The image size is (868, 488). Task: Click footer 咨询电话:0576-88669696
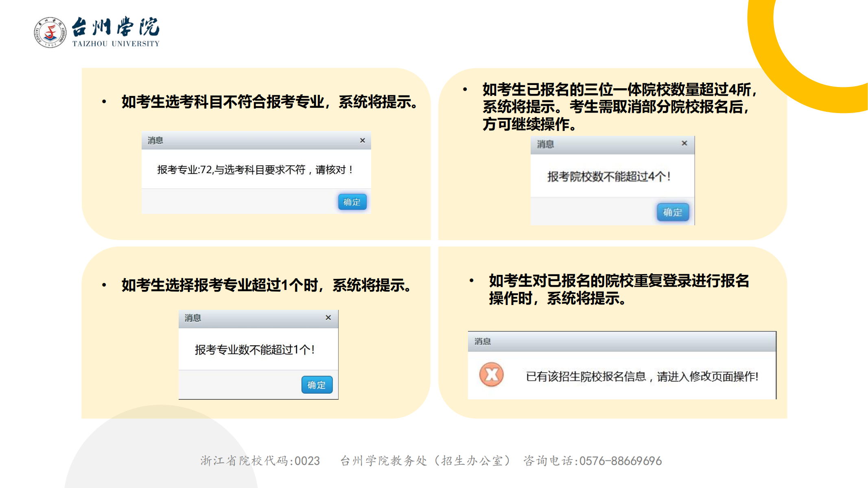(x=593, y=461)
